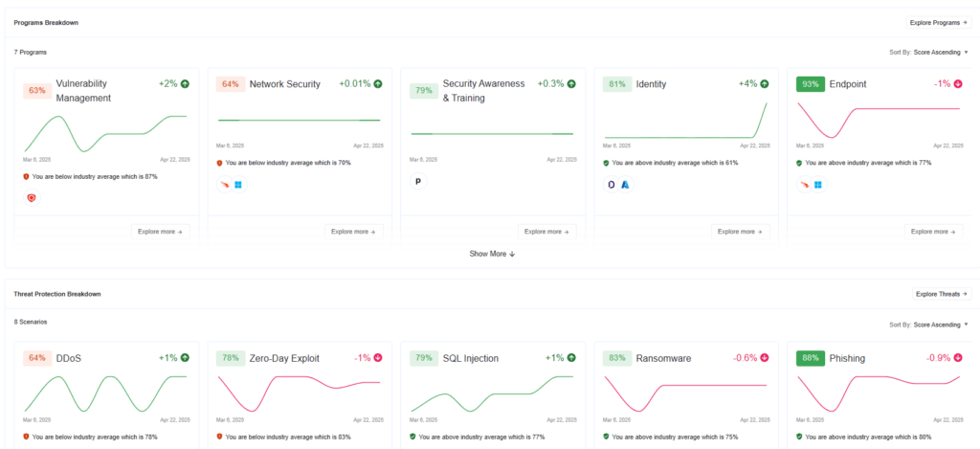This screenshot has width=980, height=449.
Task: Click the 63% score badge for Vulnerability Management
Action: 37,91
